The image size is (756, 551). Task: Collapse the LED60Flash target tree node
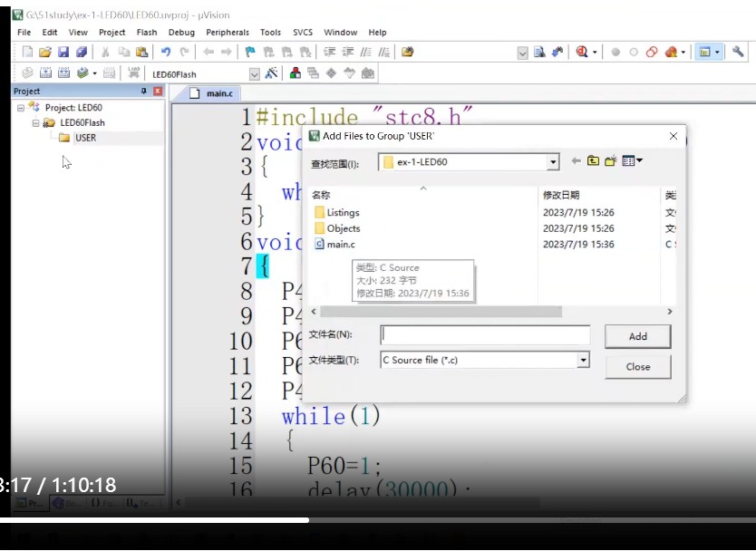point(35,123)
